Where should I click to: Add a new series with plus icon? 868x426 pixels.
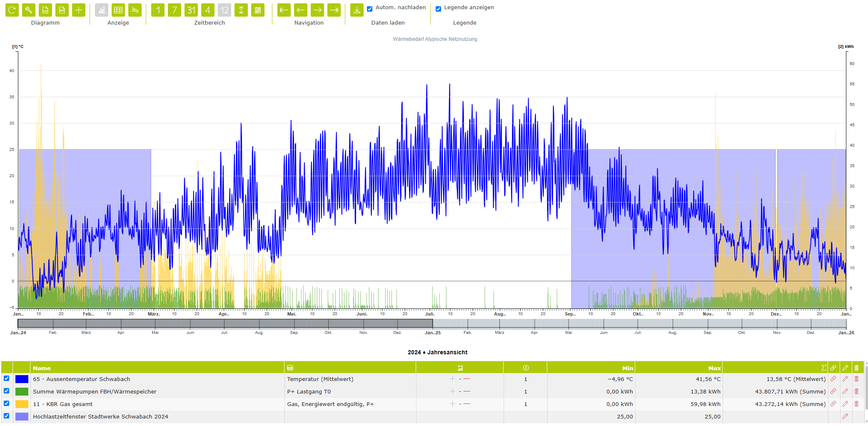[x=79, y=10]
